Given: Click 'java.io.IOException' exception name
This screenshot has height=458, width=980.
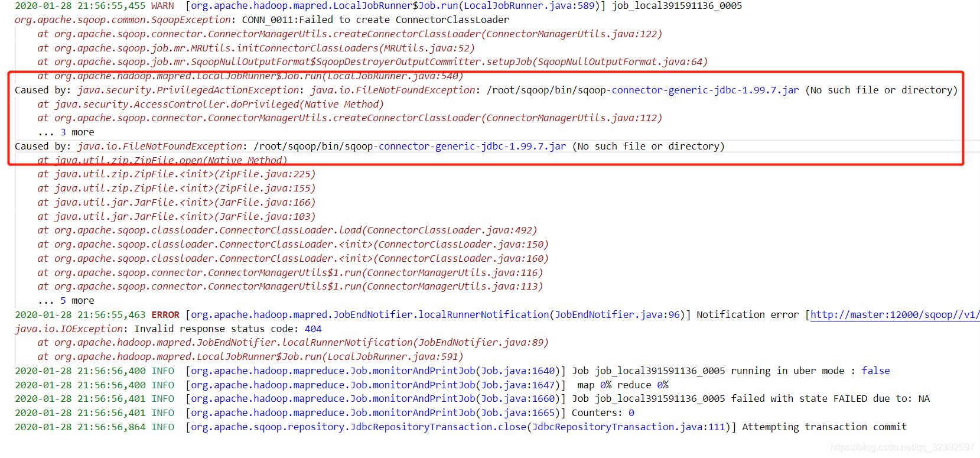Looking at the screenshot, I should point(69,329).
